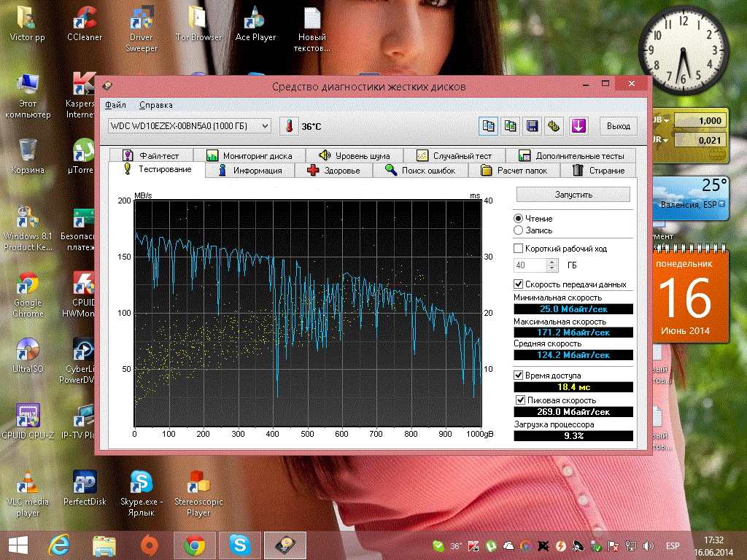This screenshot has width=747, height=560.
Task: Open the Файл menu
Action: tap(115, 105)
